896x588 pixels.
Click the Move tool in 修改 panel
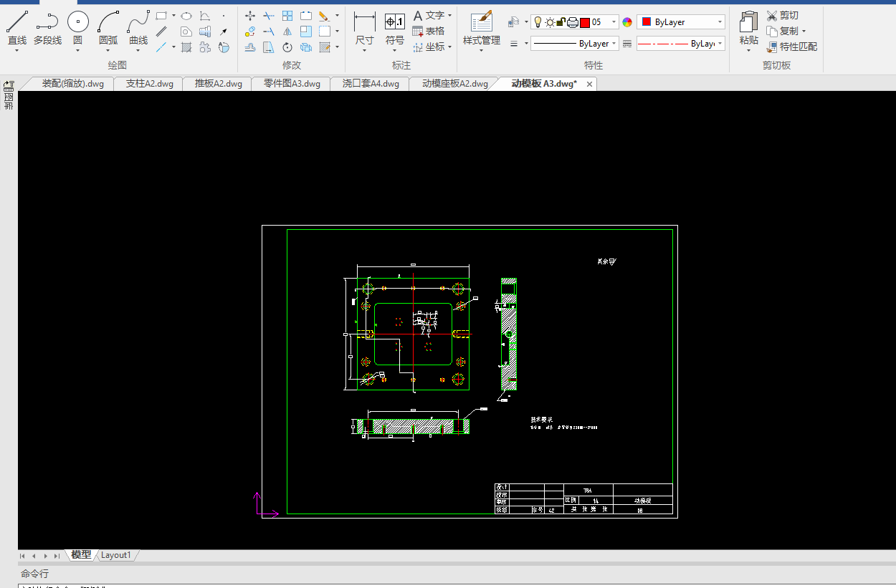[x=250, y=15]
